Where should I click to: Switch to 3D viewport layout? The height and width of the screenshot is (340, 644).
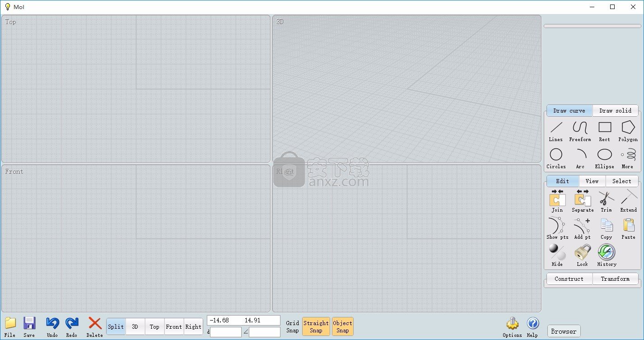coord(135,326)
